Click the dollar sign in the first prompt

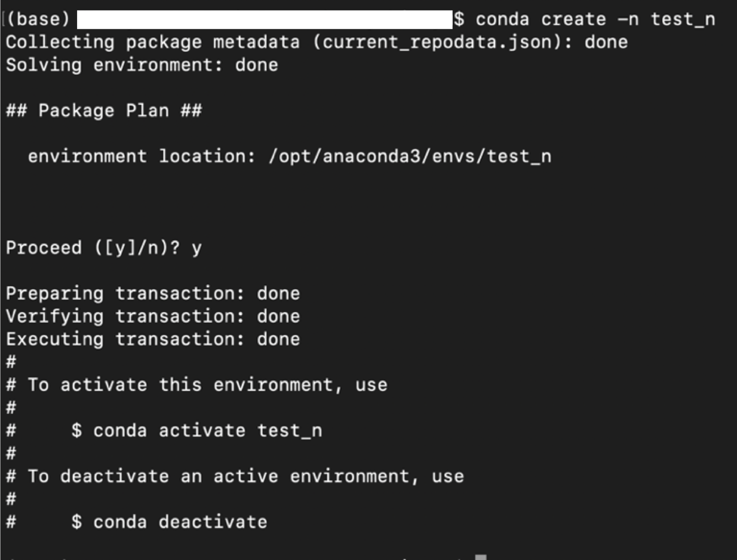click(459, 19)
